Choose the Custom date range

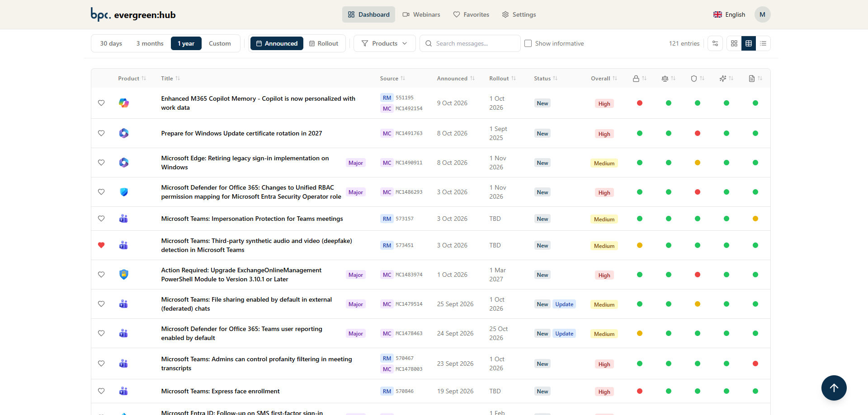coord(220,43)
